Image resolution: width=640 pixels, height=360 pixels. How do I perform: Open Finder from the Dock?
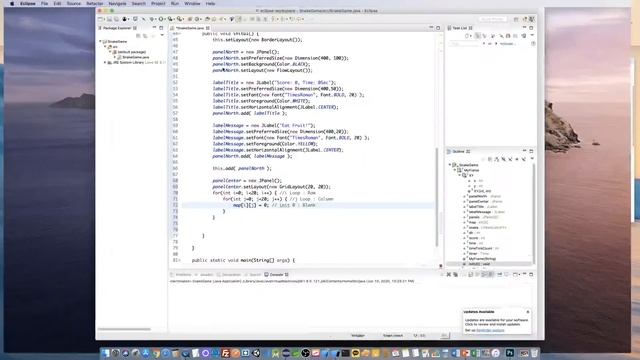(x=106, y=353)
